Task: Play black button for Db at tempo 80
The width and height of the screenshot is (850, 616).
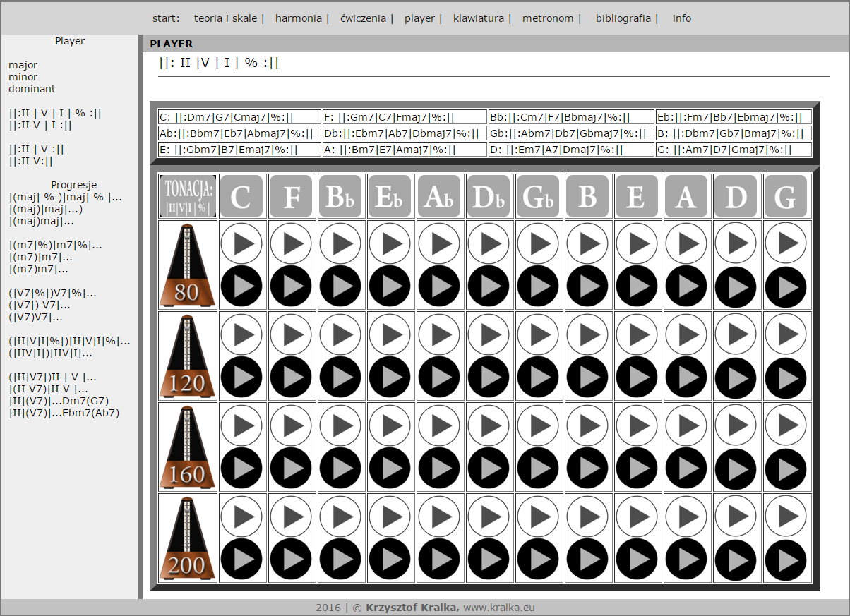Action: click(489, 286)
